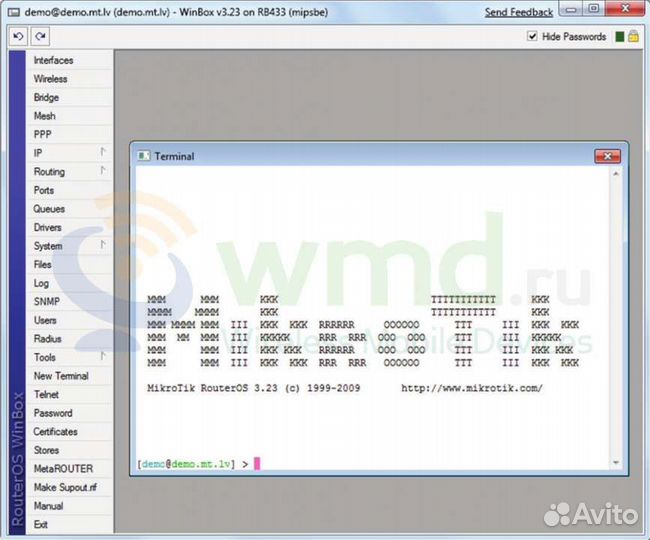Click the padlock security icon
Screen dimensions: 650x540
[x=633, y=36]
